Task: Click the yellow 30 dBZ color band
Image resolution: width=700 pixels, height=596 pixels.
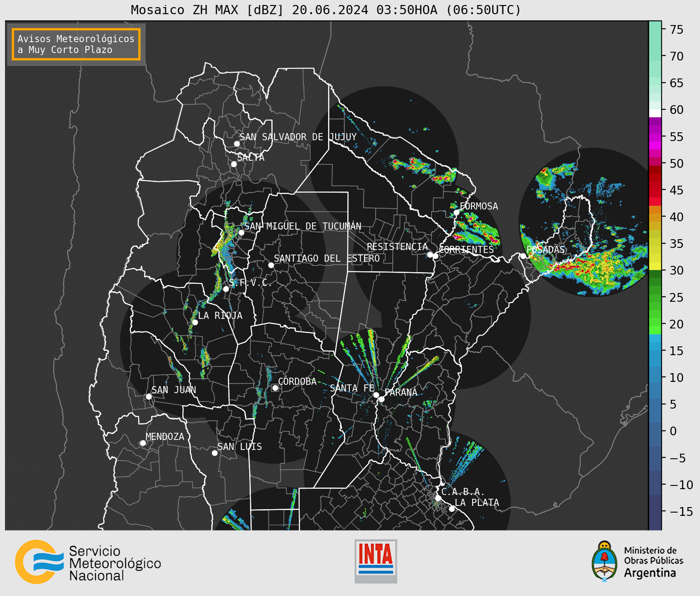Action: pos(655,266)
